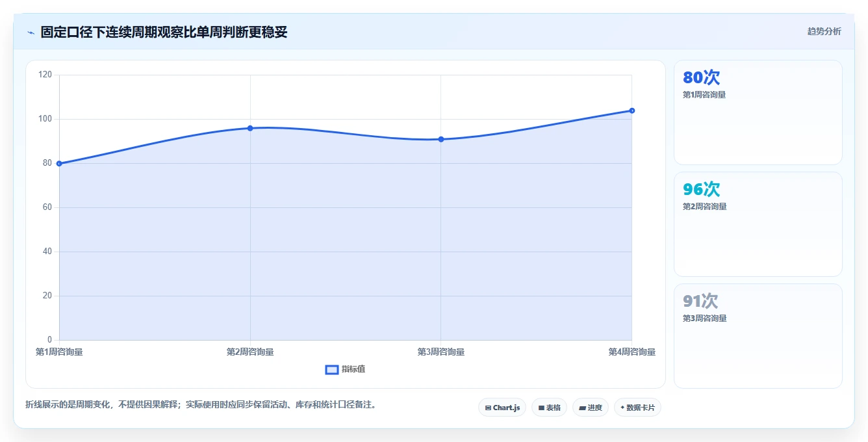Click the 60 y-axis value
This screenshot has height=442, width=868.
point(47,207)
